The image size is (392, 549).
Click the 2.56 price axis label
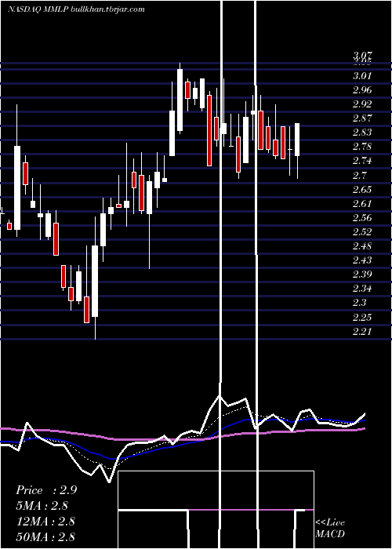click(362, 218)
